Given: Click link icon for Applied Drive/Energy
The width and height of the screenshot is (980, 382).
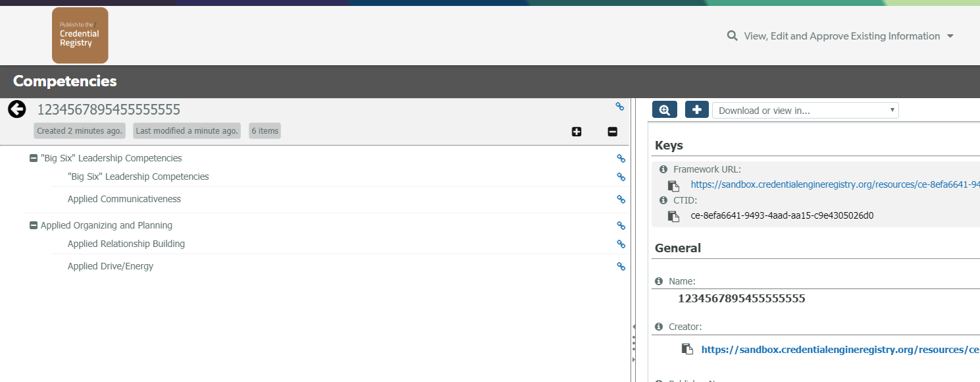Looking at the screenshot, I should click(x=621, y=266).
